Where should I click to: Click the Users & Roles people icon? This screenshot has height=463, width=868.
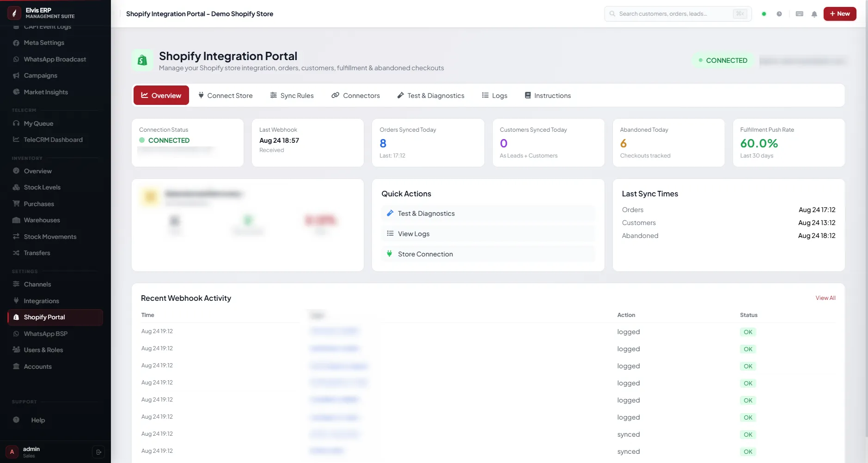[16, 350]
